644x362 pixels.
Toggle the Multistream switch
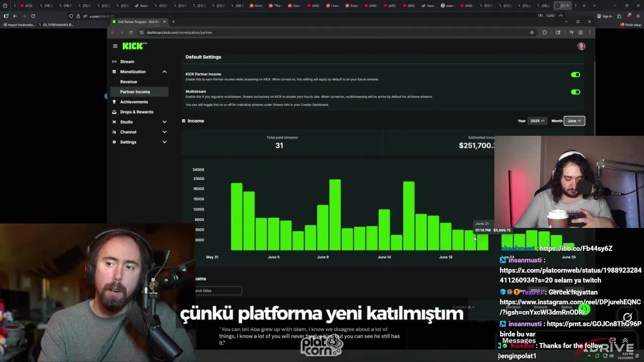(576, 93)
